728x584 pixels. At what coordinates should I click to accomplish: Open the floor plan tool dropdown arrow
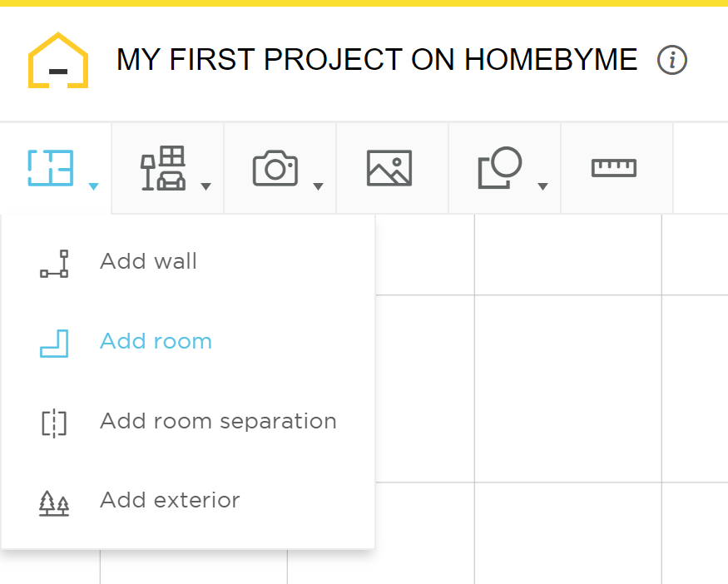pos(93,186)
